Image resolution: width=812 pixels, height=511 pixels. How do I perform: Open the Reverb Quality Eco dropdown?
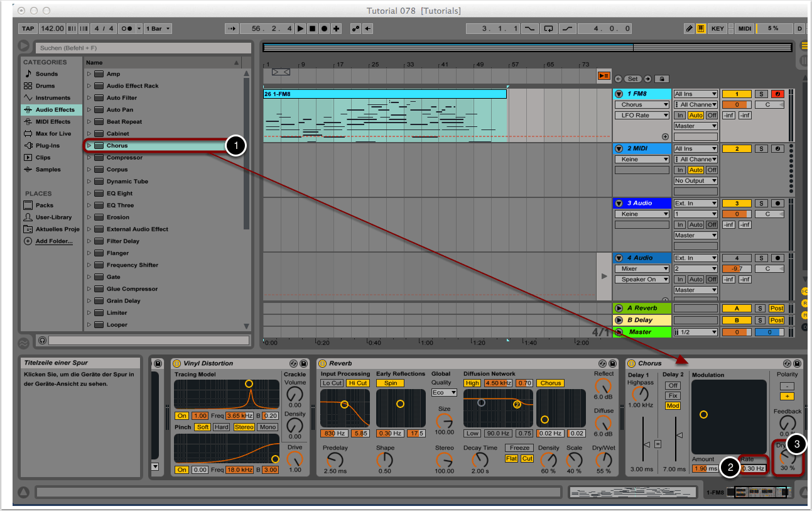[x=444, y=393]
